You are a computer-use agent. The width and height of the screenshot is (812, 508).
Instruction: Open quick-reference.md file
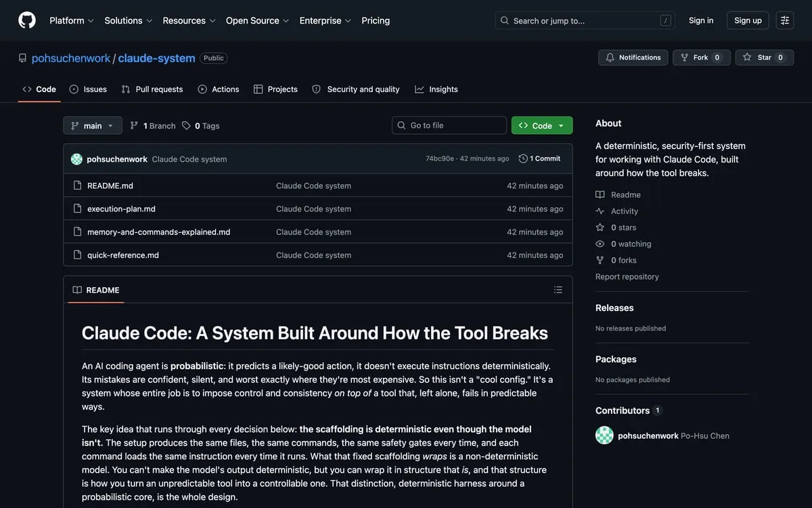click(123, 255)
